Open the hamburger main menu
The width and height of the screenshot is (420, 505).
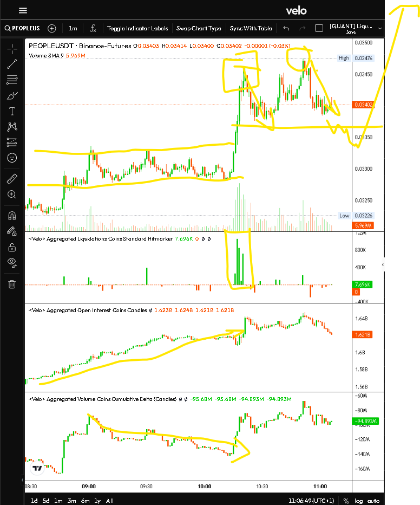click(x=23, y=10)
